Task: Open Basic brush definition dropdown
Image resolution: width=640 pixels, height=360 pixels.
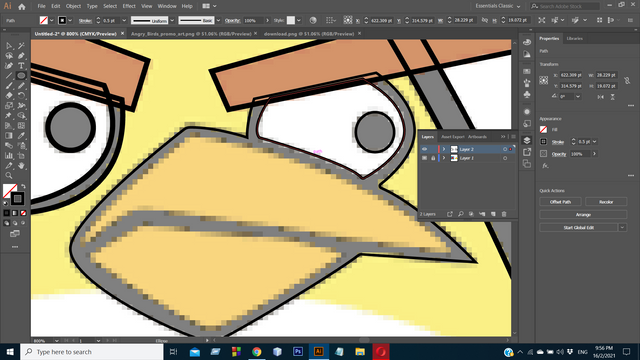Action: tap(218, 20)
